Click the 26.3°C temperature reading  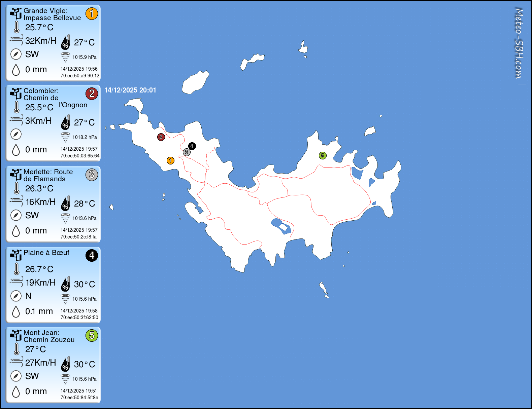[39, 188]
